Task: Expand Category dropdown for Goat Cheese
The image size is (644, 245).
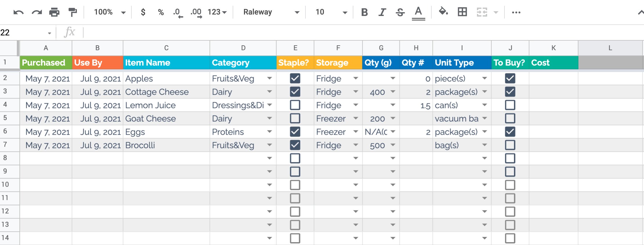Action: 269,118
